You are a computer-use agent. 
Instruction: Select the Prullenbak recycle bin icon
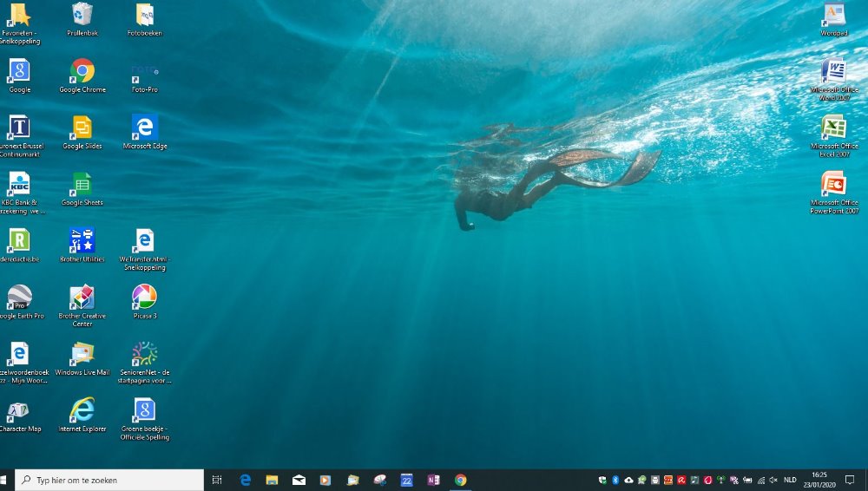click(82, 15)
